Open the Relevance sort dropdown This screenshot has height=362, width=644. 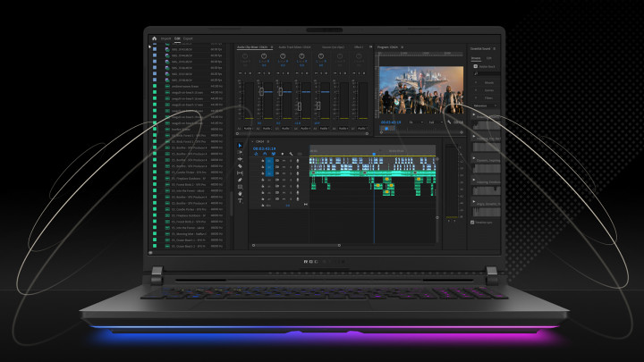point(485,105)
